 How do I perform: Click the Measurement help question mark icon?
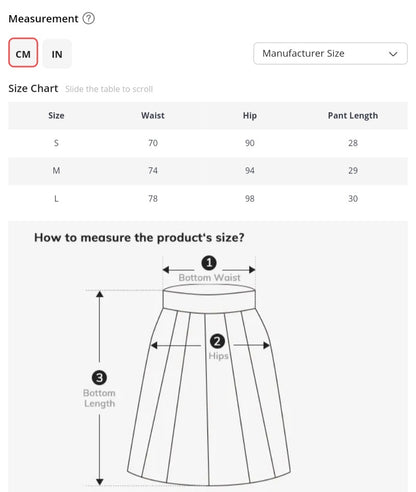point(88,18)
